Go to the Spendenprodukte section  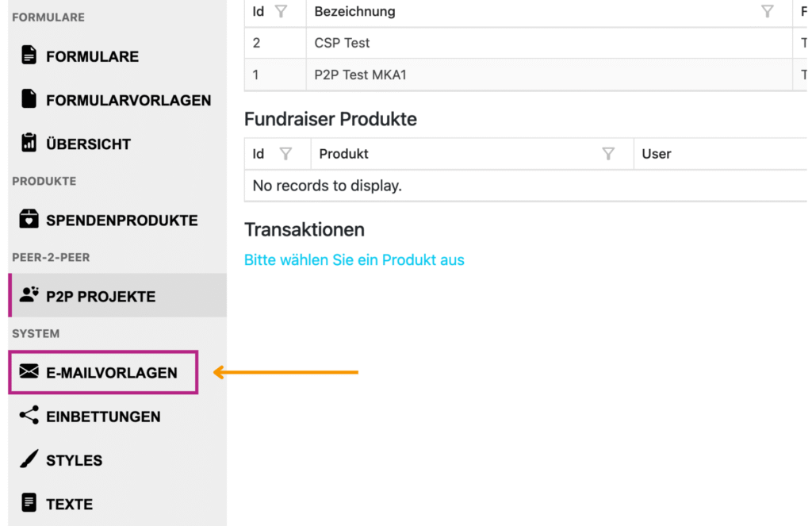coord(121,220)
